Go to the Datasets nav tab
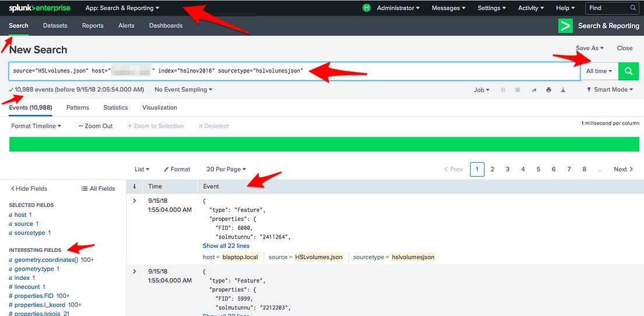The width and height of the screenshot is (644, 316). (x=55, y=26)
